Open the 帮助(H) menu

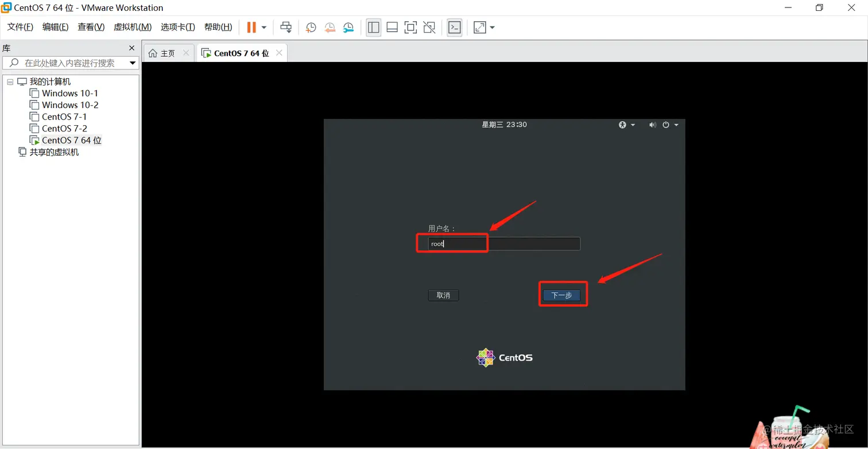[218, 27]
